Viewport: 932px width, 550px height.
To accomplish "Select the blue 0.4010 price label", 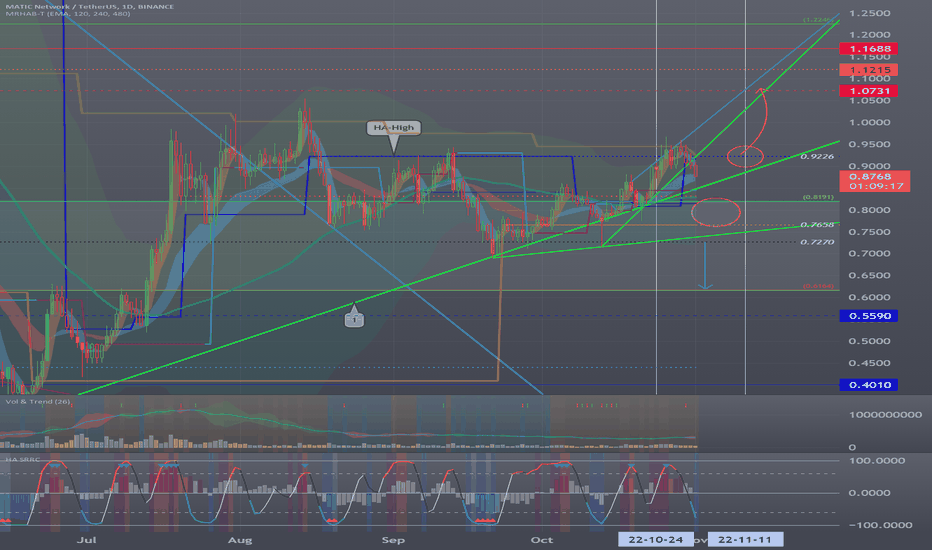I will [x=868, y=385].
